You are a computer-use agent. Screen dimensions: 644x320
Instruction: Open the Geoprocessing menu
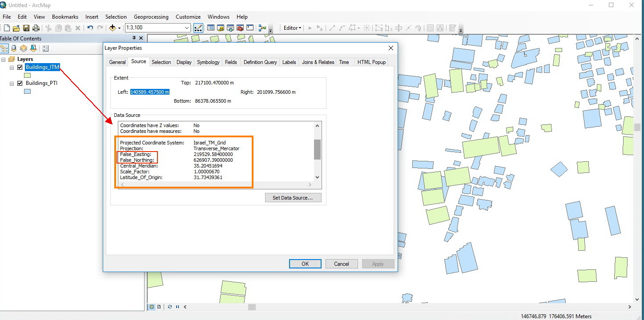coord(151,17)
